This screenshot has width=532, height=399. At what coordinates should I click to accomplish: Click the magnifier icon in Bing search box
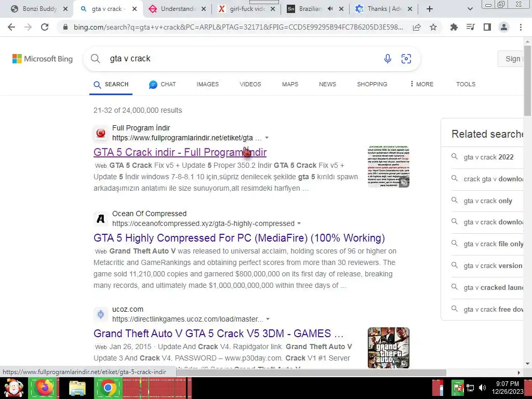click(x=96, y=59)
